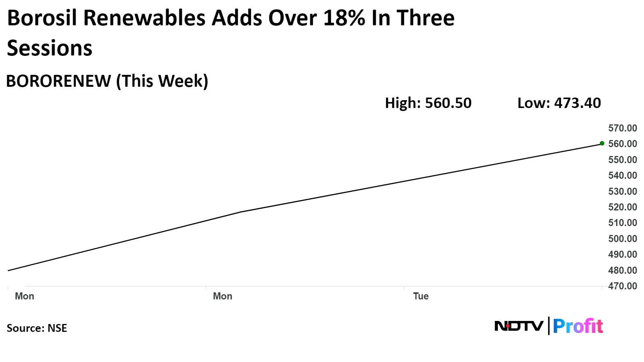Select the 490.00 y-axis label
The image size is (644, 362).
622,254
